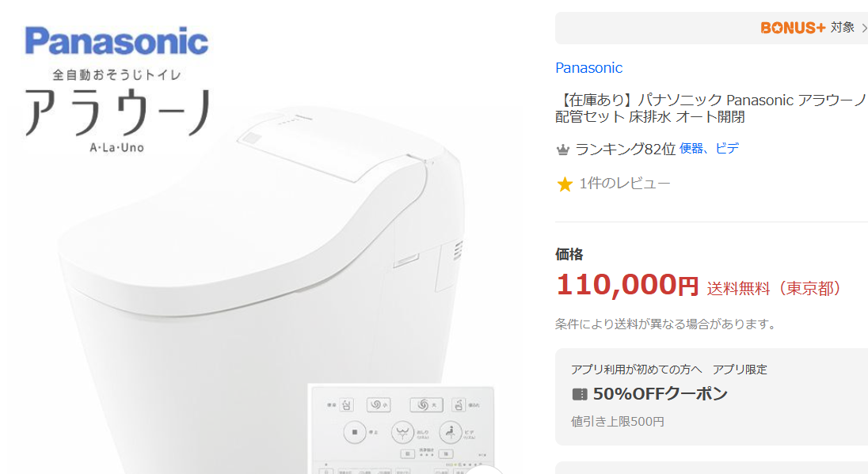View the 1件のレビュー reviews
This screenshot has width=868, height=474.
point(624,184)
